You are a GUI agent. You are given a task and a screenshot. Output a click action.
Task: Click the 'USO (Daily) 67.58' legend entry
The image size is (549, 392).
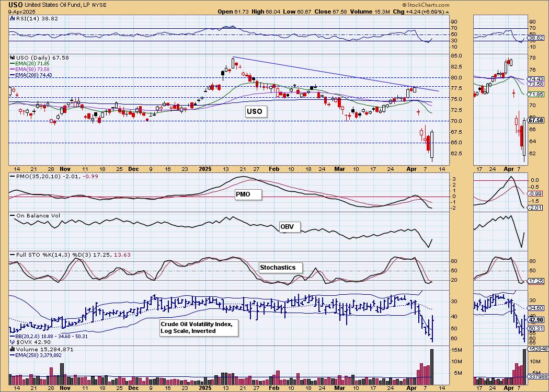tap(42, 57)
